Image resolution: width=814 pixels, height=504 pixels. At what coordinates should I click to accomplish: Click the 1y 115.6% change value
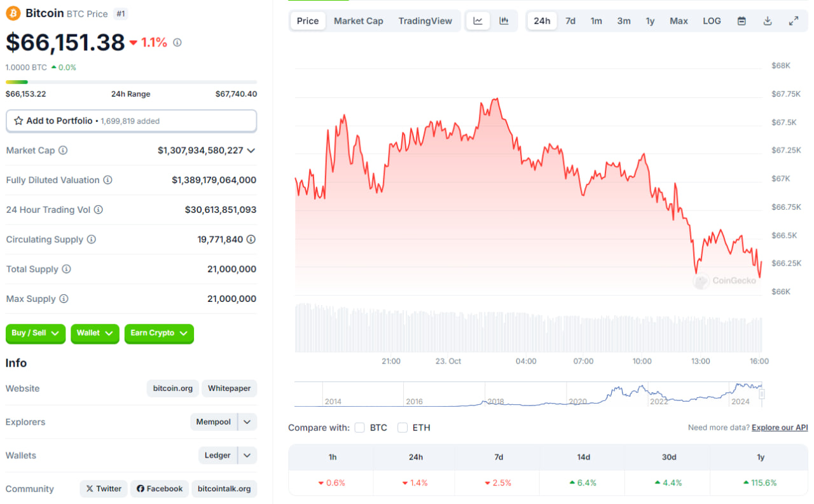click(x=760, y=483)
